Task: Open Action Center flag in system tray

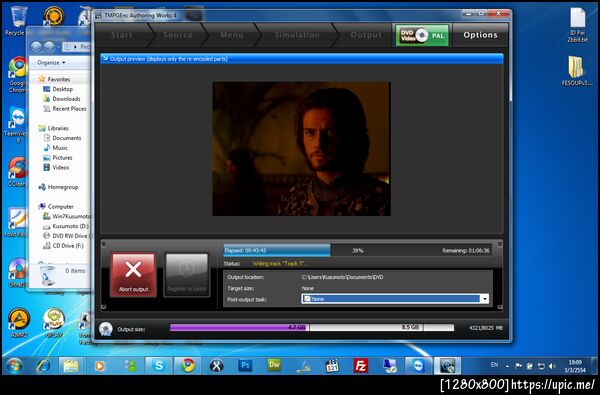Action: pyautogui.click(x=518, y=366)
